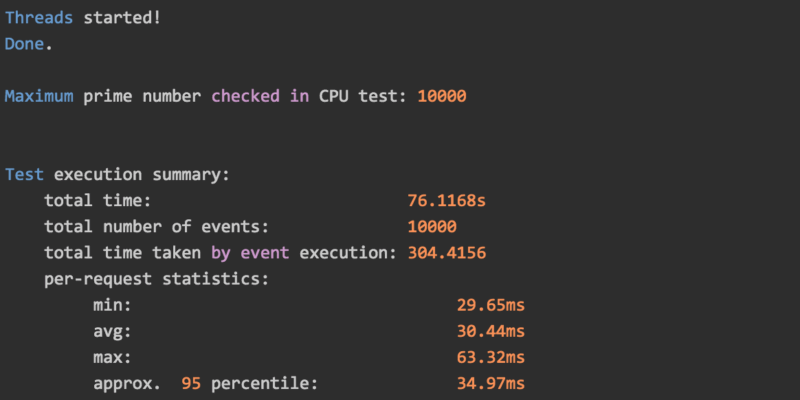Click the 'per-request statistics:' label
800x400 pixels.
pyautogui.click(x=156, y=279)
